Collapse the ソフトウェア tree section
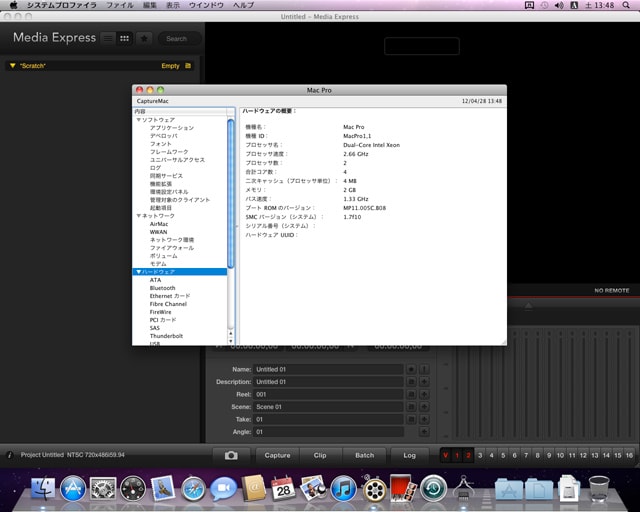The image size is (640, 512). 138,120
